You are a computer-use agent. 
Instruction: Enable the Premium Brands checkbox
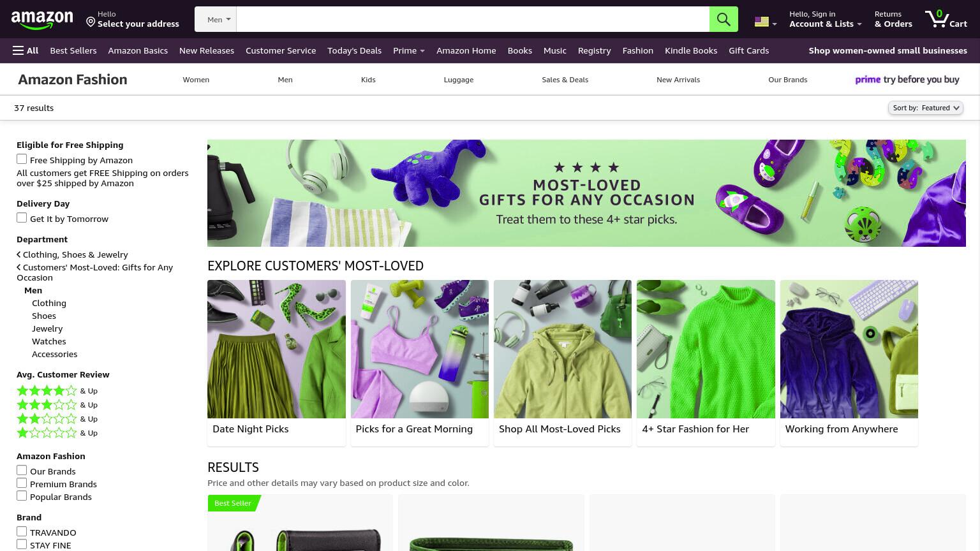click(x=22, y=483)
